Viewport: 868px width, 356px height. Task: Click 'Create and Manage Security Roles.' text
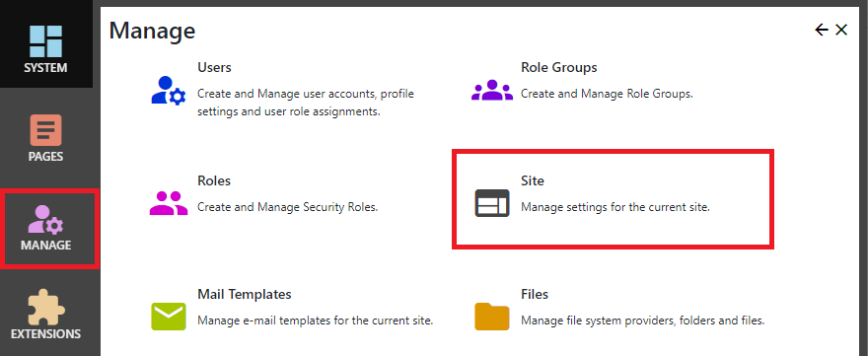click(x=288, y=208)
